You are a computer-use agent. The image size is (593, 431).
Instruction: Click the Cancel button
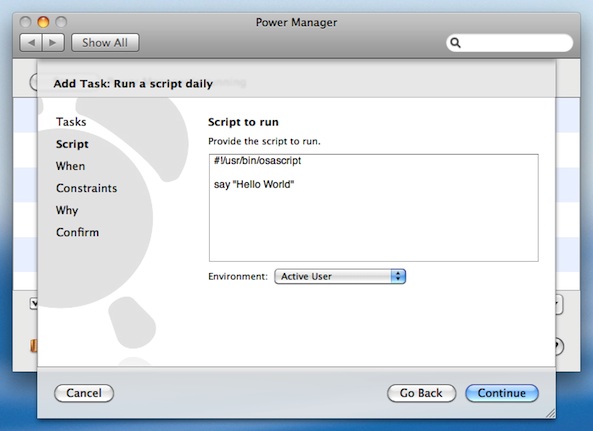click(84, 393)
